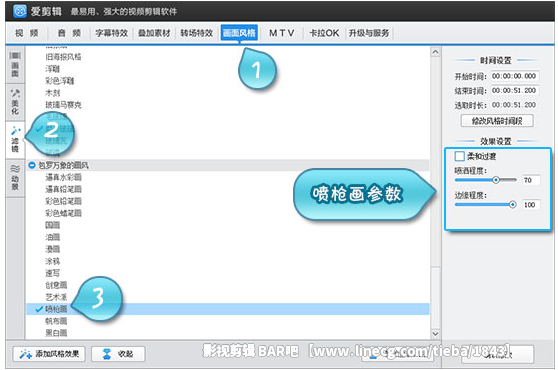Open the MTV tab

pyautogui.click(x=281, y=33)
